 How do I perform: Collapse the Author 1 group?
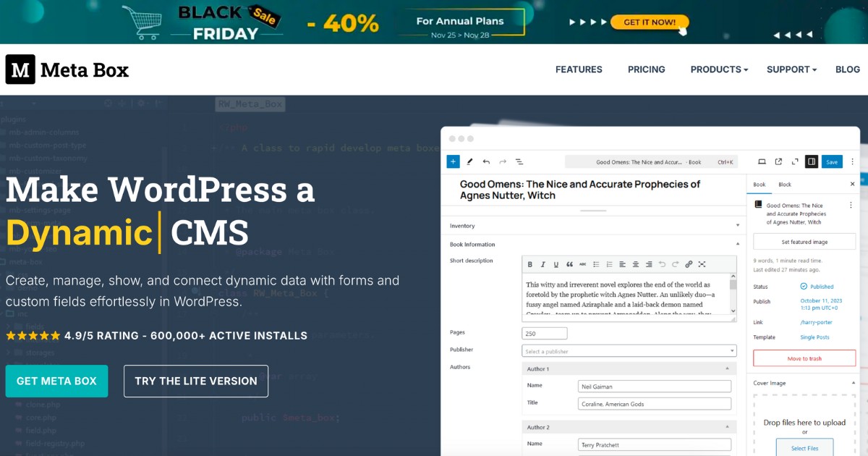pos(727,369)
